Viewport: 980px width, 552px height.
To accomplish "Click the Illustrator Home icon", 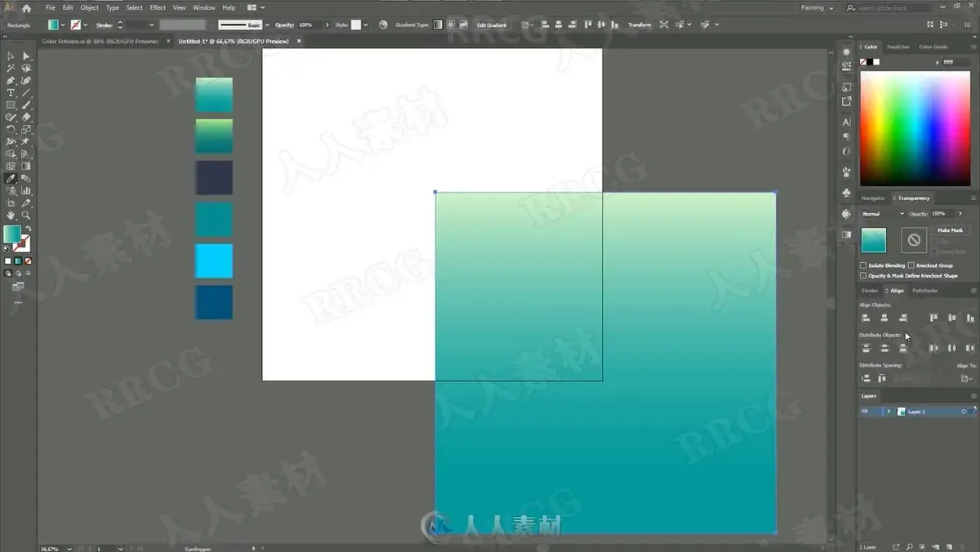I will click(x=26, y=7).
